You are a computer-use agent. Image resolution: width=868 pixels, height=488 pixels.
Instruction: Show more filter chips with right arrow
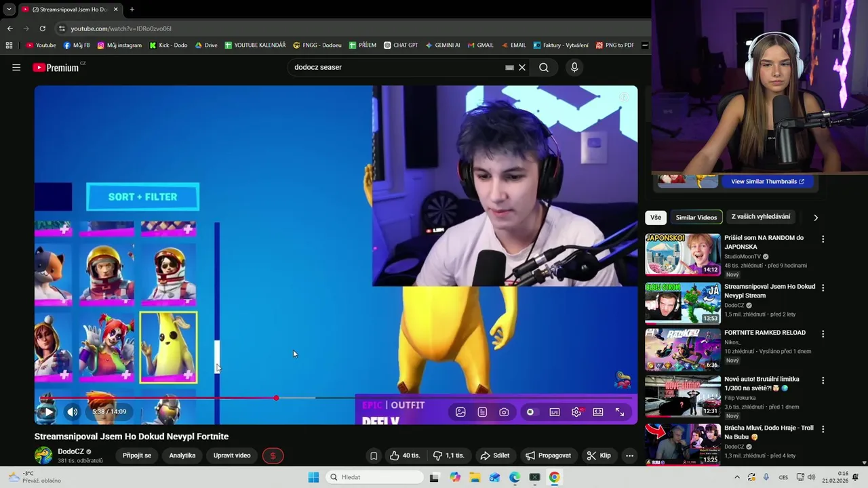816,218
